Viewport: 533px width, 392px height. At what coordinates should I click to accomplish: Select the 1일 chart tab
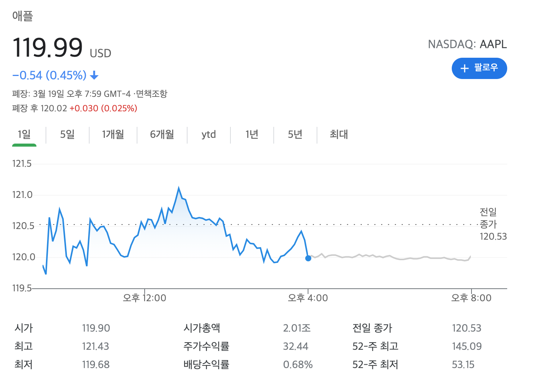coord(24,134)
